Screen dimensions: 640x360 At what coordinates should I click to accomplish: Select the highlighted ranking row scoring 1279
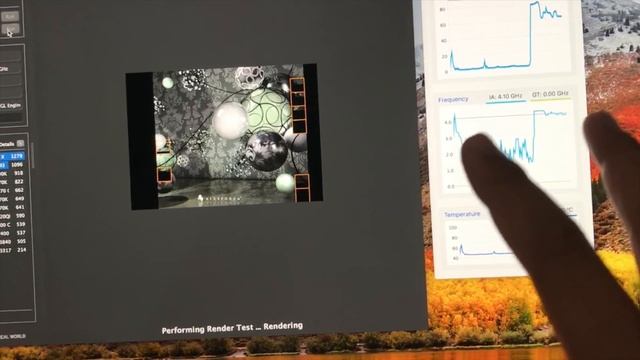pos(13,156)
